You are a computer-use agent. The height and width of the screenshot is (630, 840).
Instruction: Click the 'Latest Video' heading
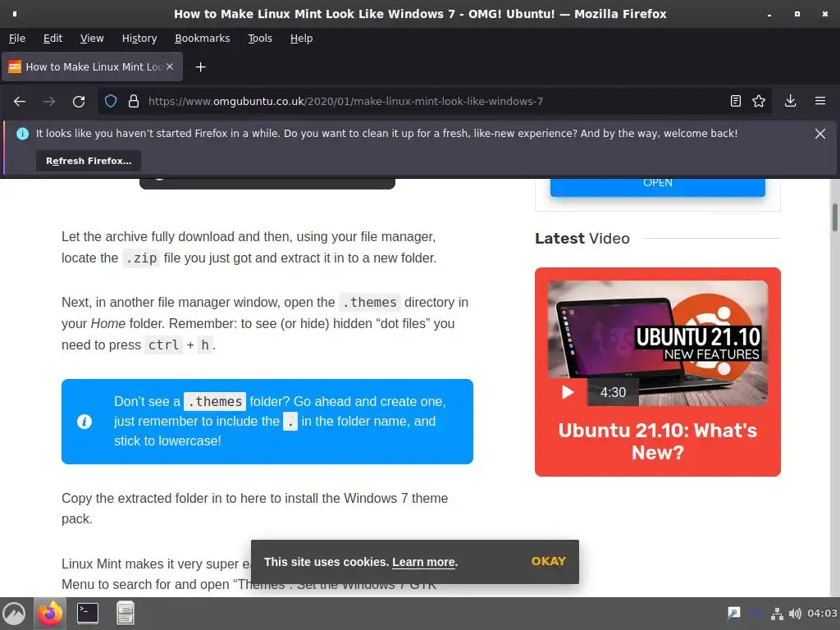tap(582, 238)
